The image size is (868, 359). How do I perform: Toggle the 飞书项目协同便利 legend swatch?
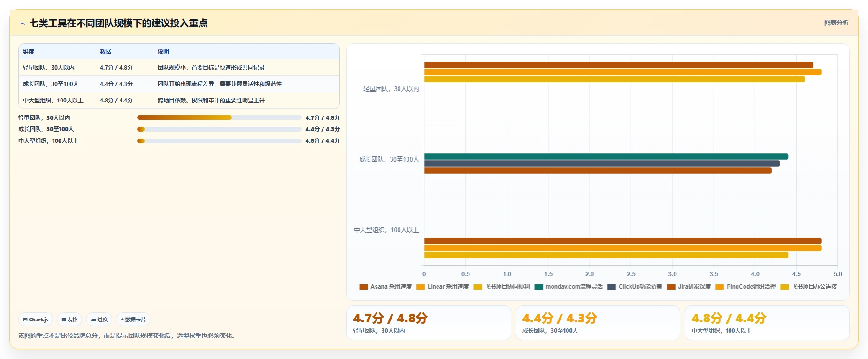point(477,287)
